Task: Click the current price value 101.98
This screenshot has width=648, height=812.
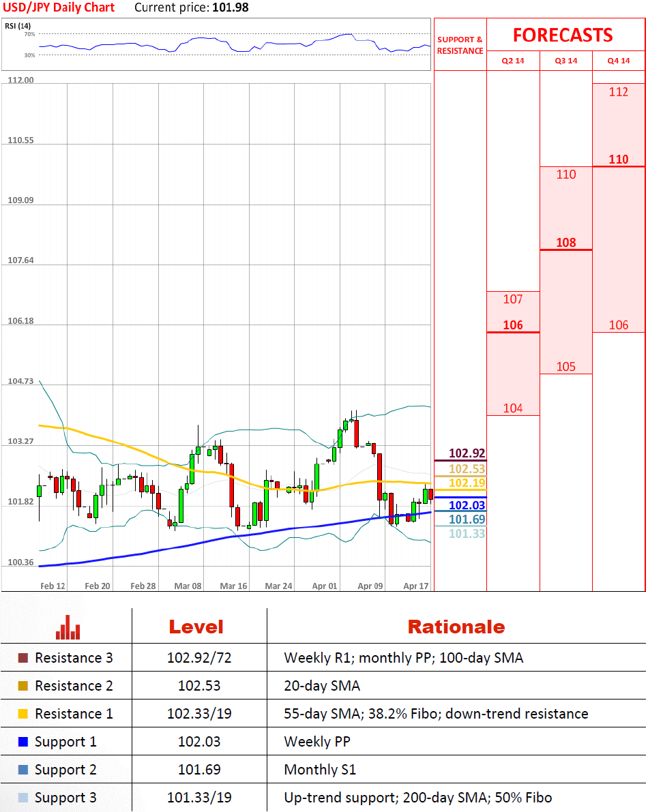Action: 231,7
